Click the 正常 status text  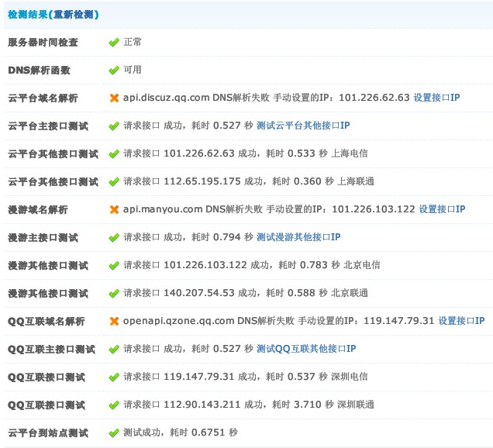click(x=133, y=42)
